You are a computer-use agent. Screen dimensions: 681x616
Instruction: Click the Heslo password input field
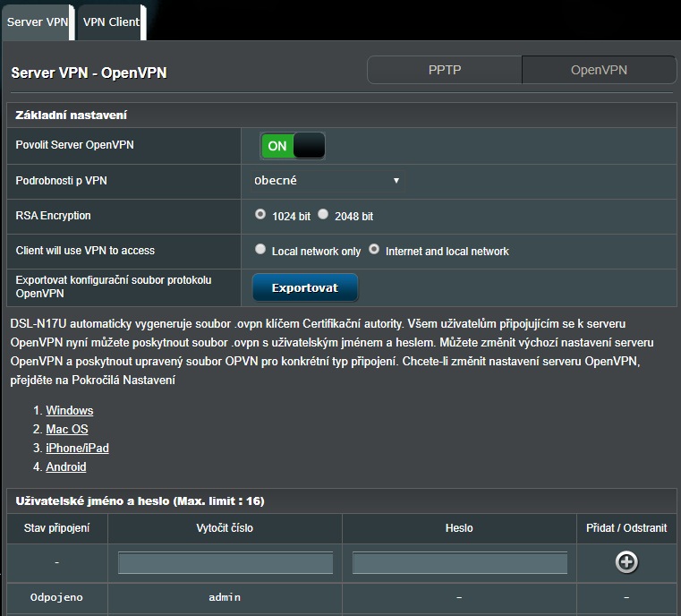(x=459, y=562)
